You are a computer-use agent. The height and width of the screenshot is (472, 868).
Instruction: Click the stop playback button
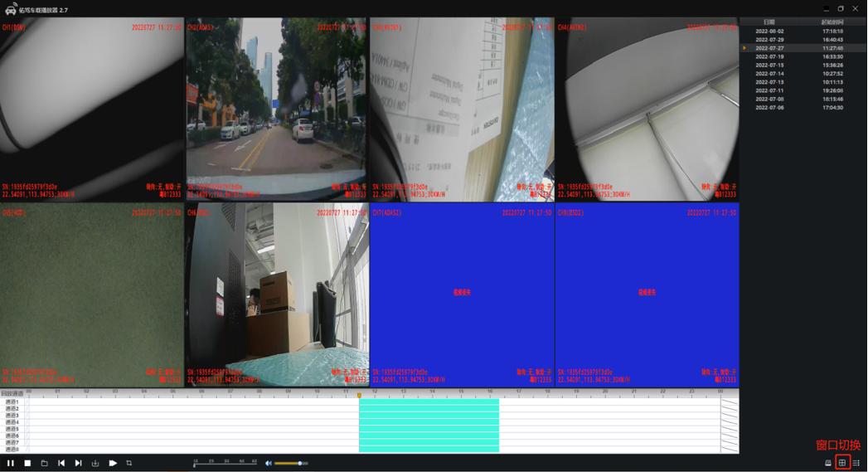pos(27,463)
